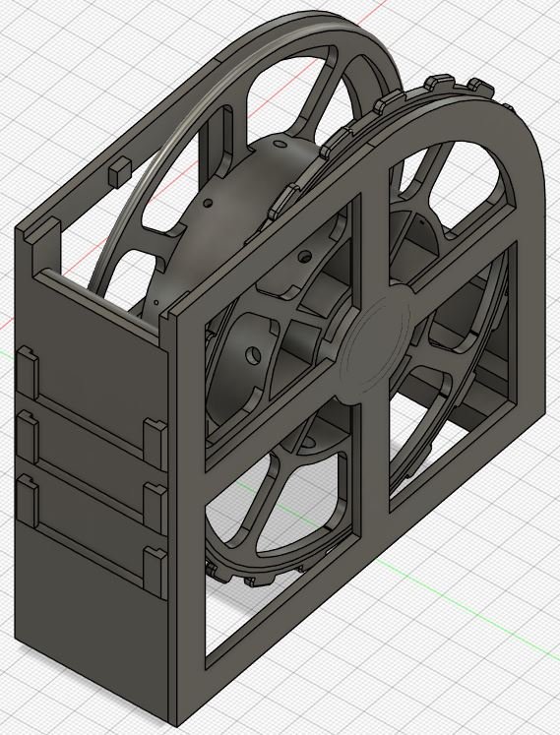Click the circular hub disc on the front frame
Image resolution: width=560 pixels, height=735 pixels.
pos(375,344)
